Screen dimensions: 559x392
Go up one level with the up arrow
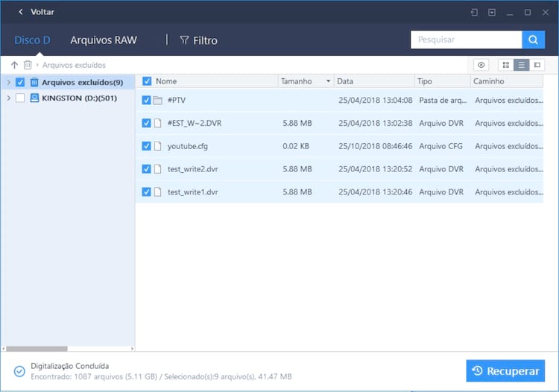coord(14,65)
